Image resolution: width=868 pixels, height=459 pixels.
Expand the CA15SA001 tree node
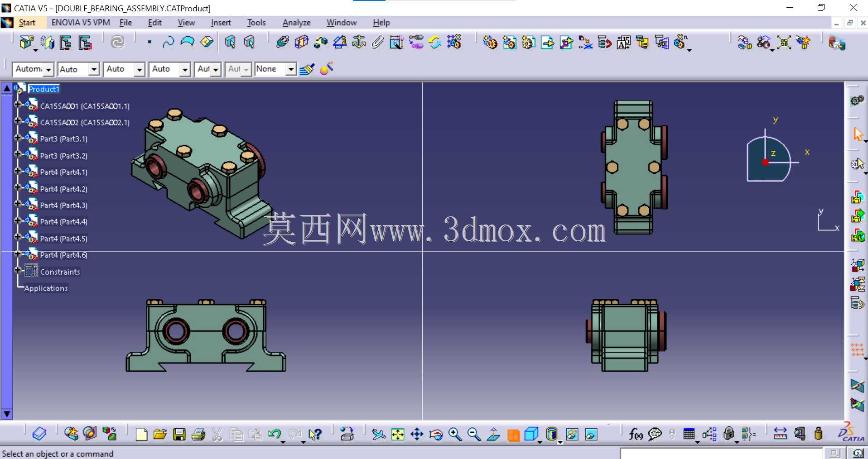click(18, 104)
